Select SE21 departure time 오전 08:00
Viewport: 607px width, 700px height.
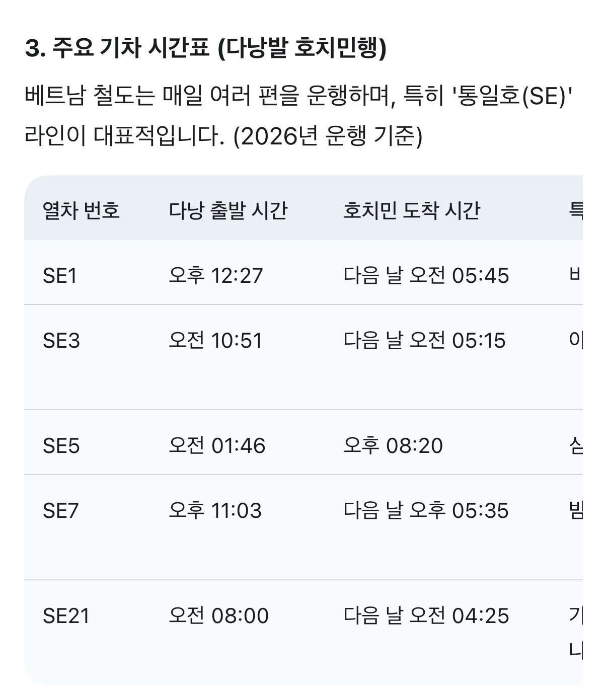tap(219, 616)
